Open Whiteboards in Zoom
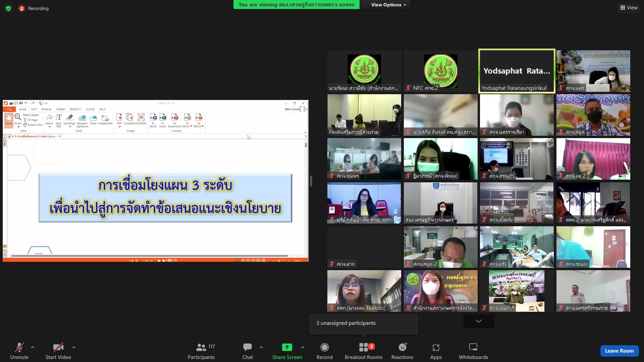 tap(473, 351)
